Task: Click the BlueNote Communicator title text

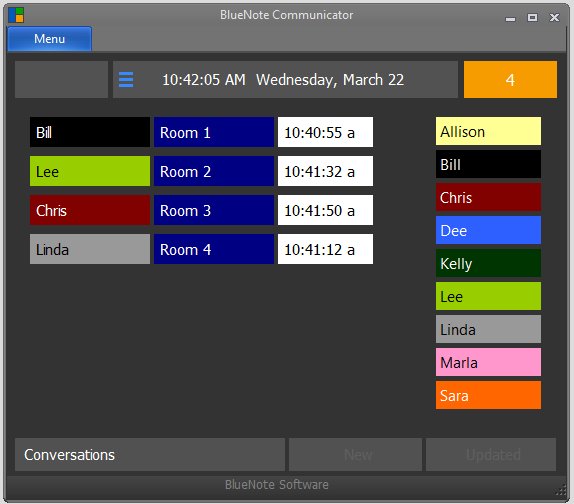Action: 286,15
